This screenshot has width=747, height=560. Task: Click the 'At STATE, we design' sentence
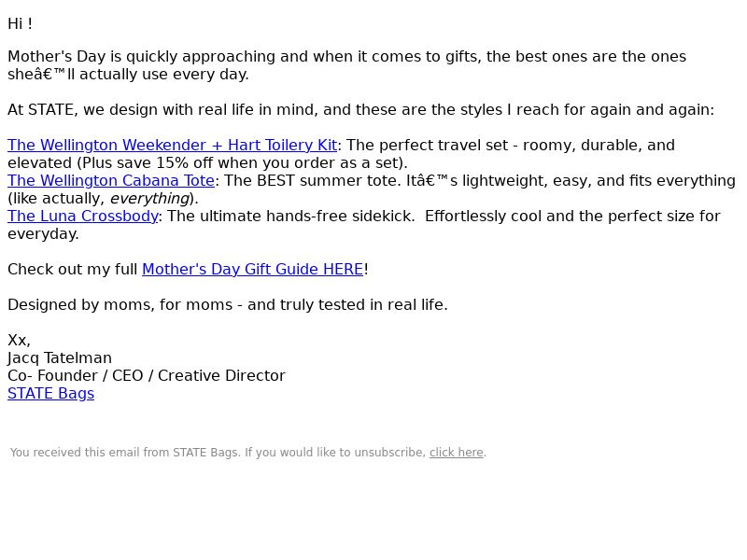pos(360,110)
